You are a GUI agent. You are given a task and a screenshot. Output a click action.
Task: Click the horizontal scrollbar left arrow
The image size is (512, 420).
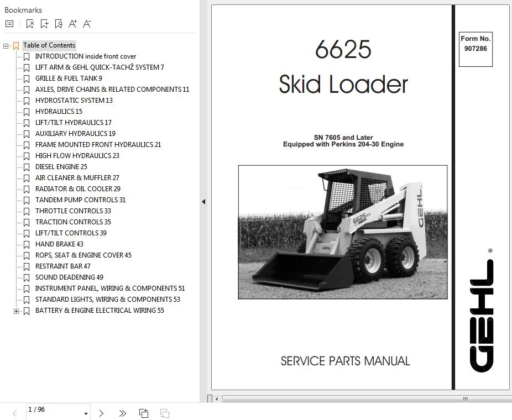[217, 399]
